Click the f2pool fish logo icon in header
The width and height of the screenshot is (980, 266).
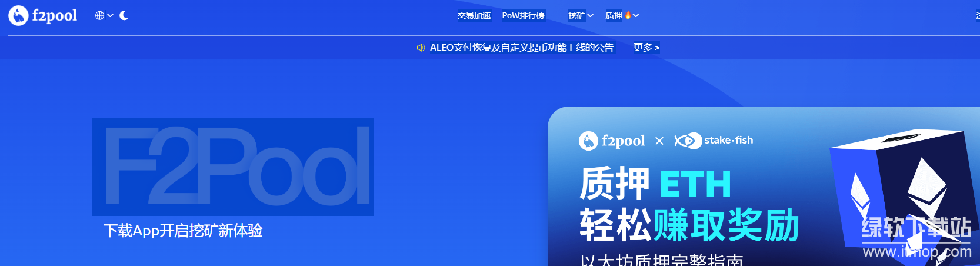point(18,16)
